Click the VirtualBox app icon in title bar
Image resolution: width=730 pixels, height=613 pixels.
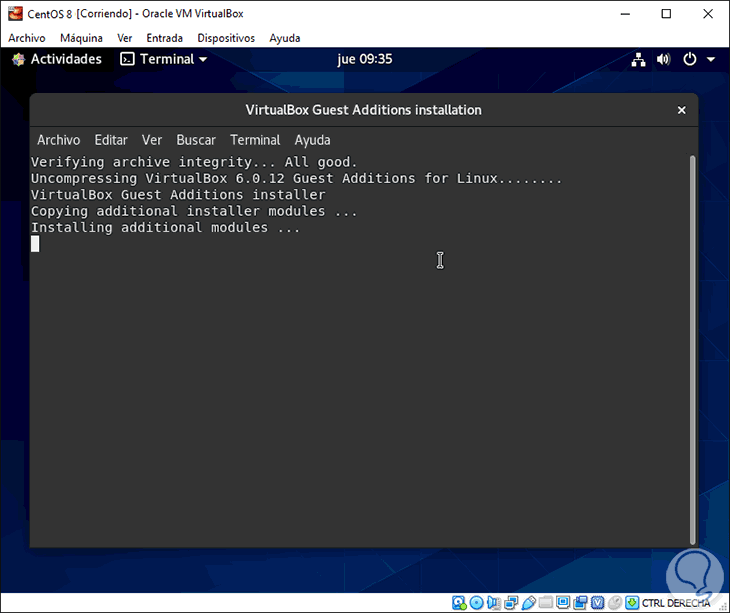[15, 13]
